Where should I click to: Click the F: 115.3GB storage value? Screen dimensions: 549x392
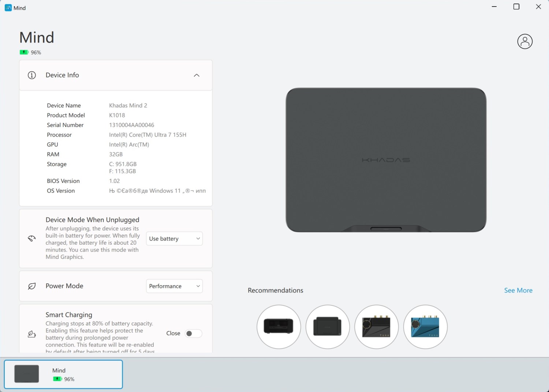pos(123,171)
